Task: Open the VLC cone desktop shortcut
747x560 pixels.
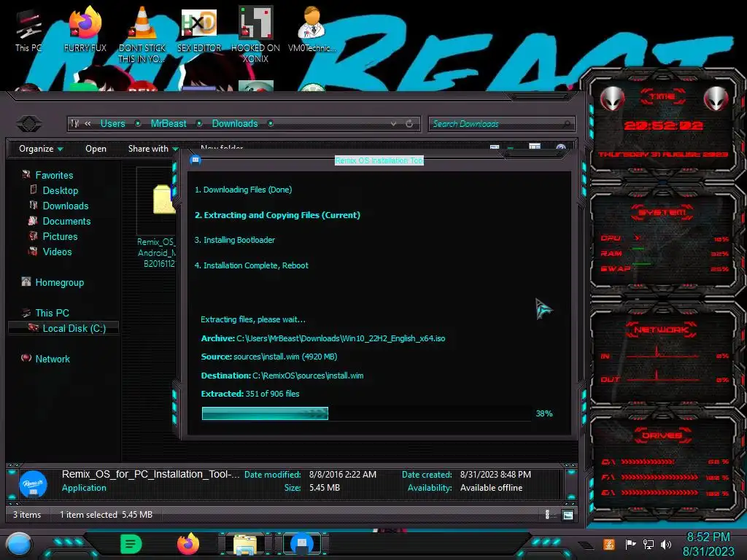Action: tap(142, 34)
